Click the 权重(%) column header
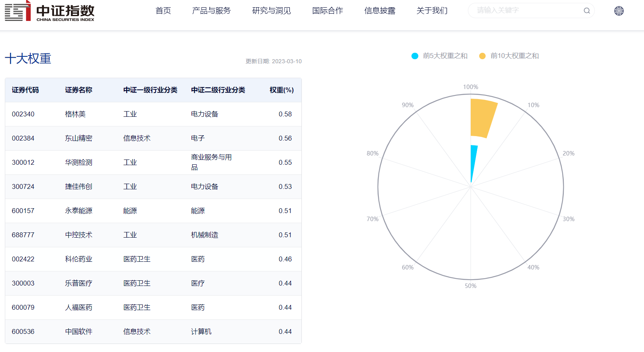This screenshot has height=352, width=644. [x=281, y=90]
